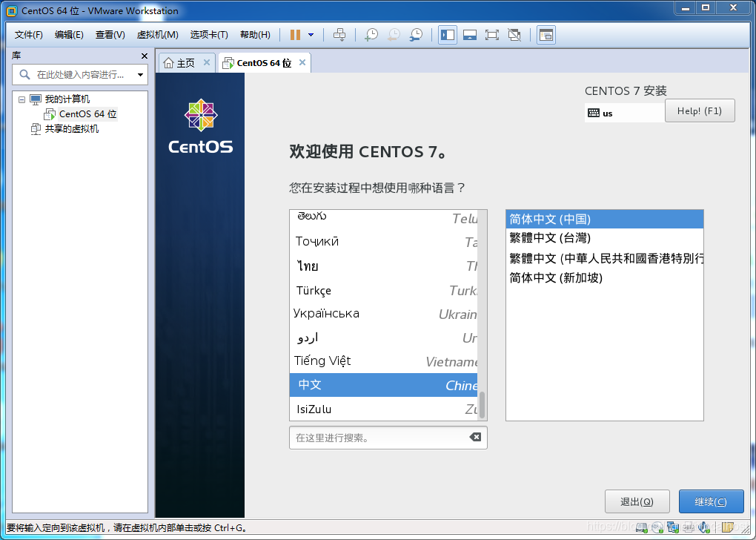Select Türkçe in the language list

point(384,291)
